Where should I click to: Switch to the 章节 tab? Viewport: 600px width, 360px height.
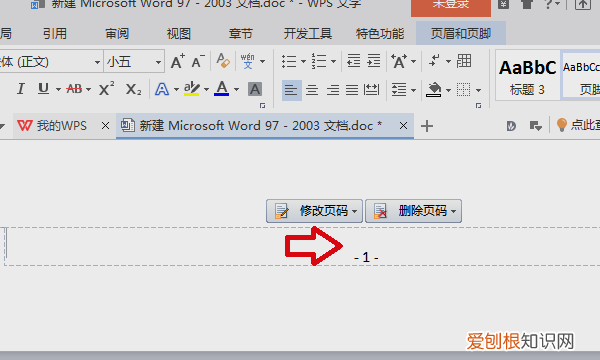[x=241, y=34]
